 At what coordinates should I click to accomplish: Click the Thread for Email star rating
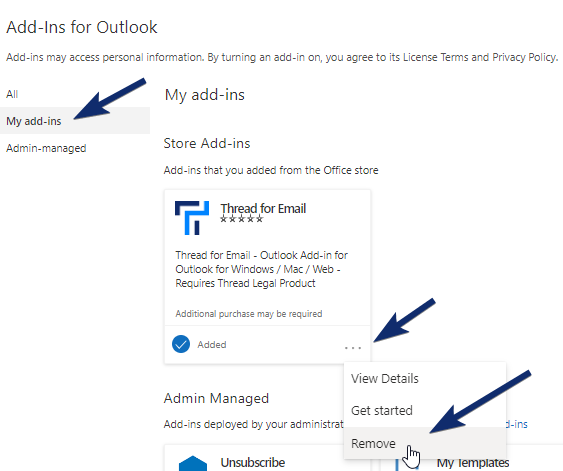[242, 219]
